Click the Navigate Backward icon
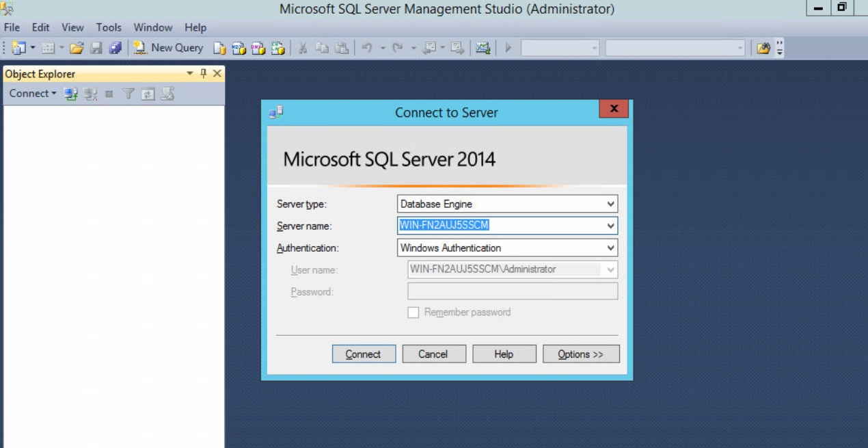Image resolution: width=868 pixels, height=448 pixels. click(x=429, y=48)
